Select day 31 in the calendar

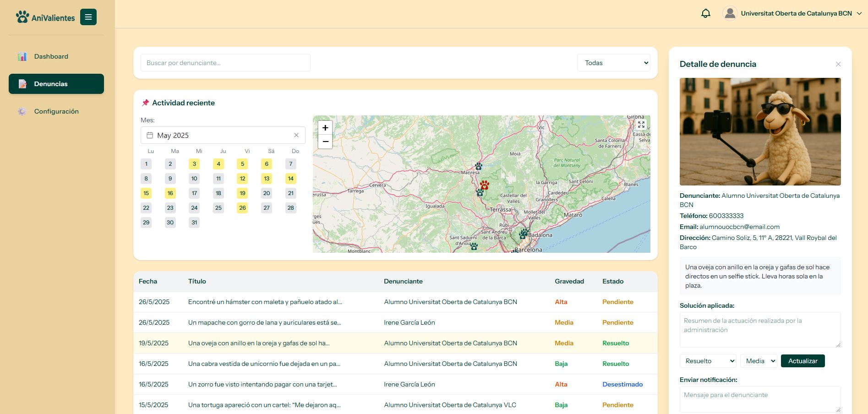[x=194, y=223]
